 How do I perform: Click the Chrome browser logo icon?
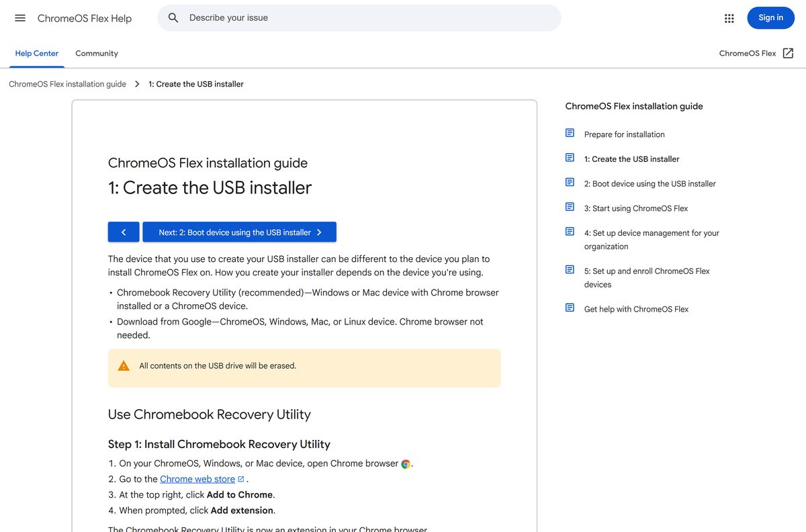click(406, 463)
